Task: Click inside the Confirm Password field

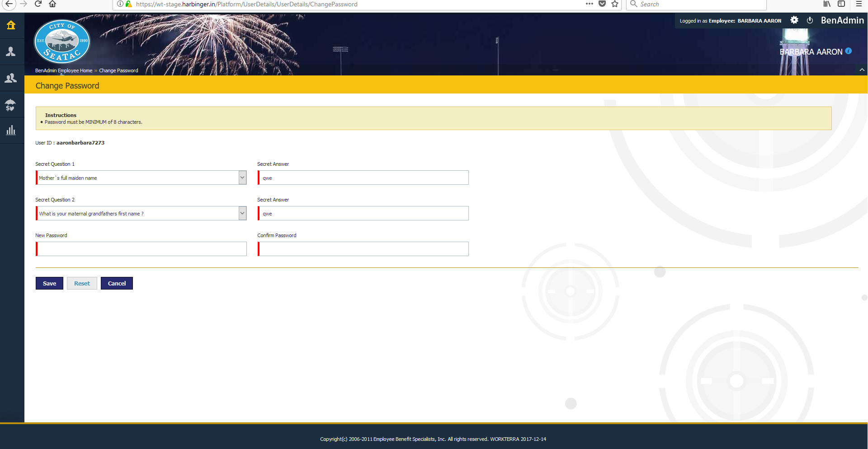Action: 363,248
